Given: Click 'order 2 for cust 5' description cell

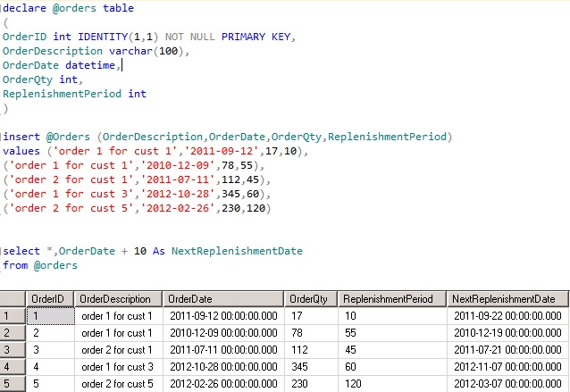Looking at the screenshot, I should click(x=119, y=384).
